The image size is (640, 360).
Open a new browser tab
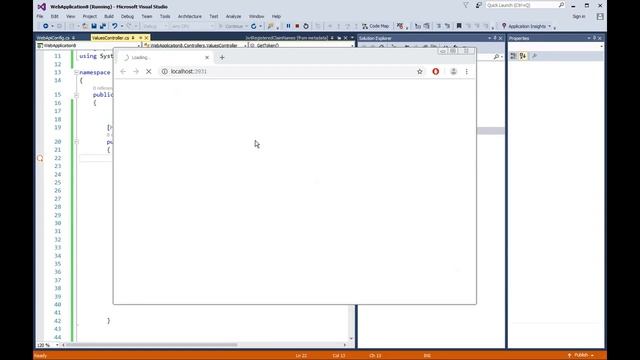point(222,58)
